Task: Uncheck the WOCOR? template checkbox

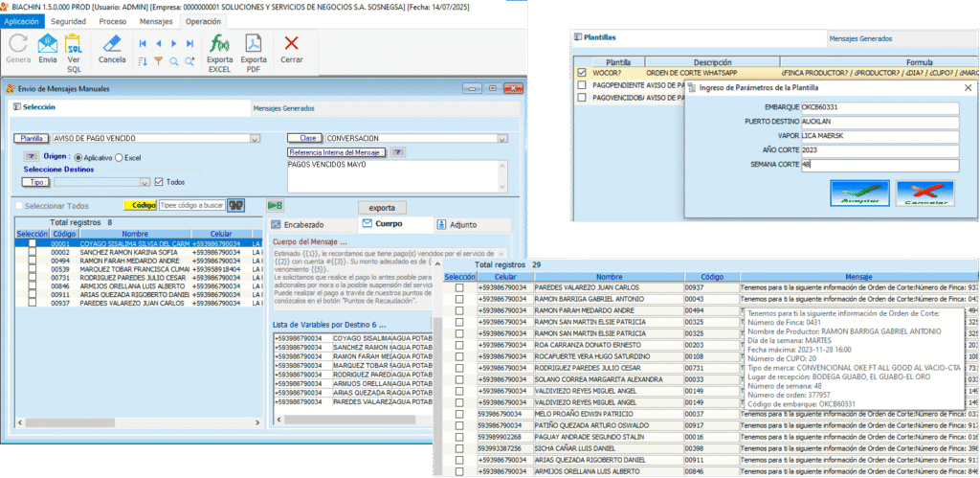Action: point(581,73)
